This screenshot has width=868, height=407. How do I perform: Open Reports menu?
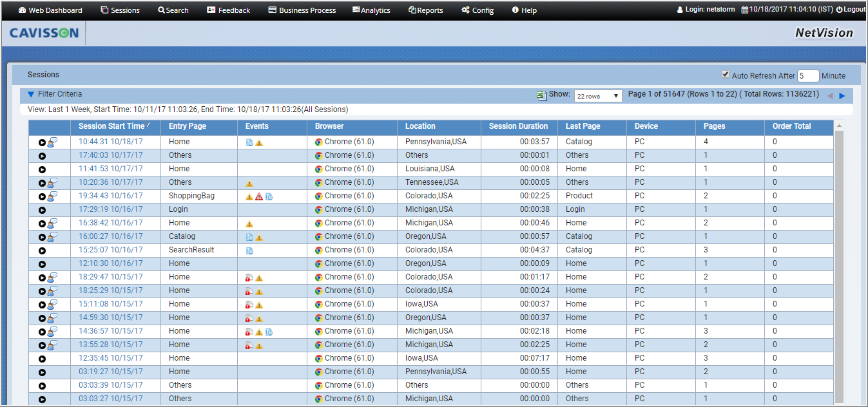click(x=426, y=10)
